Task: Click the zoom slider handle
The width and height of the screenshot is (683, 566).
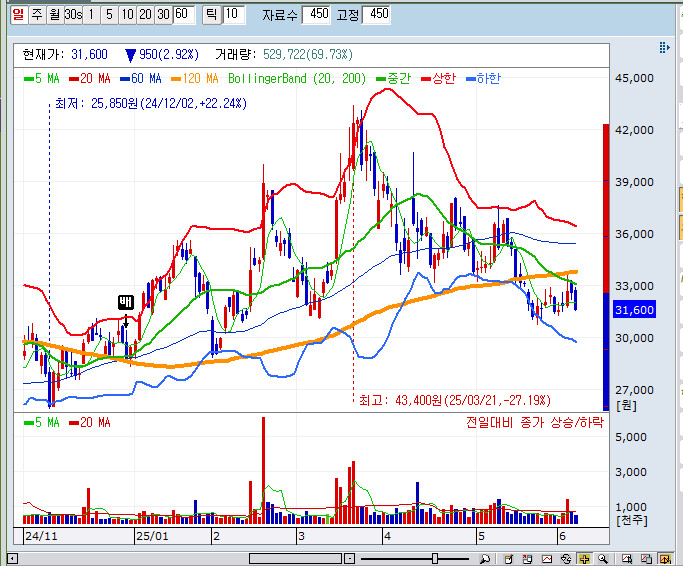Action: (435, 558)
